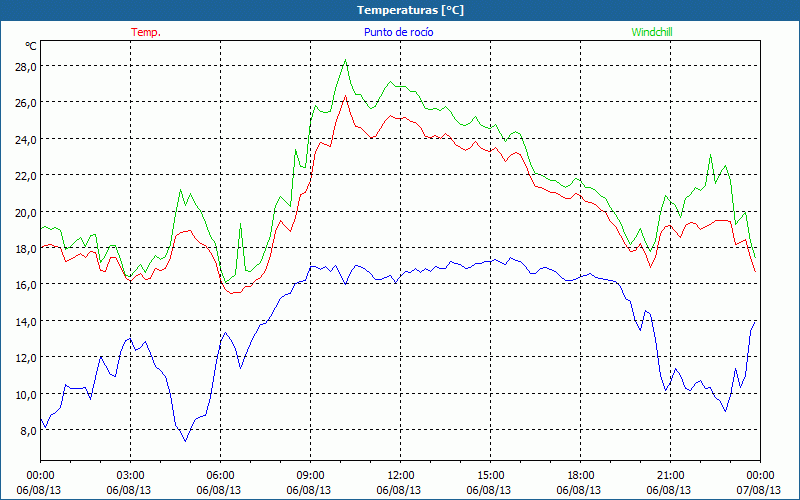Click the 07/08/13 date label
Screen dimensions: 800x500
(x=758, y=490)
